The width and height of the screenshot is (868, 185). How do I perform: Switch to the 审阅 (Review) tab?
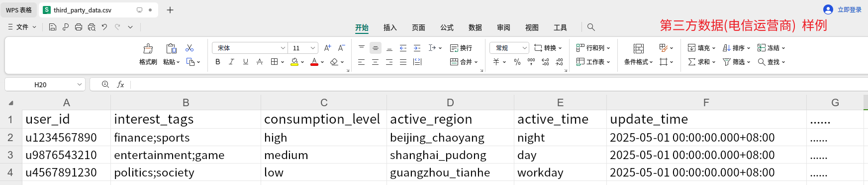pos(503,27)
